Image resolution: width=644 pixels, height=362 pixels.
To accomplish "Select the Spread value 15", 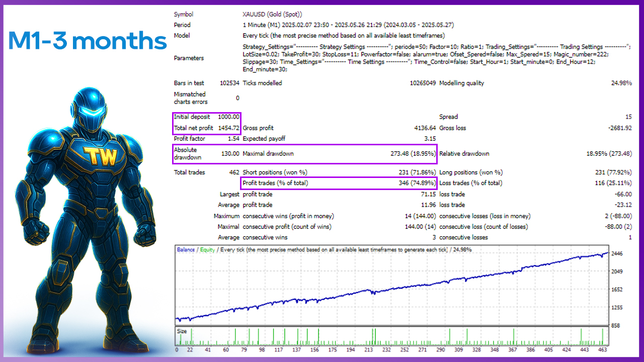I will pos(628,117).
